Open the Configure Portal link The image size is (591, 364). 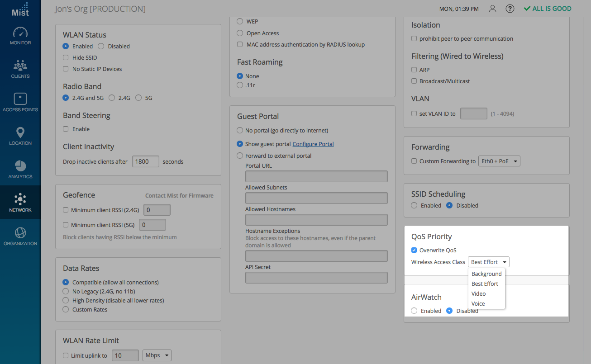coord(313,144)
